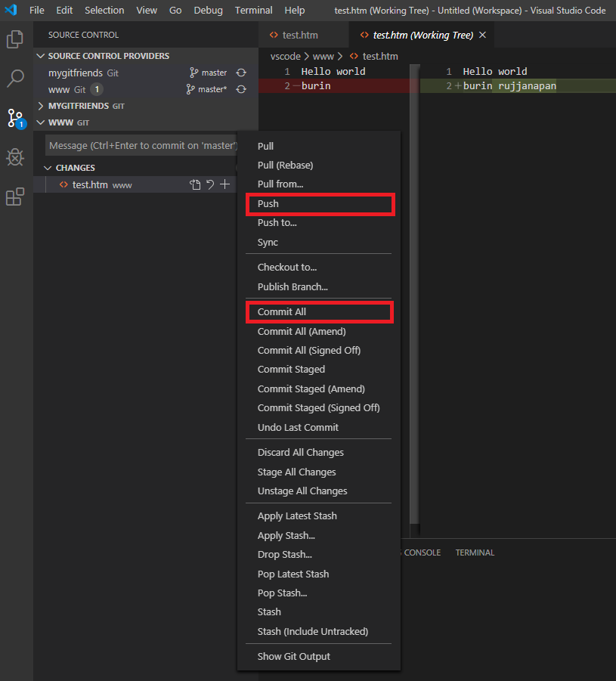The height and width of the screenshot is (681, 616).
Task: Open the Terminal menu in menu bar
Action: point(253,10)
